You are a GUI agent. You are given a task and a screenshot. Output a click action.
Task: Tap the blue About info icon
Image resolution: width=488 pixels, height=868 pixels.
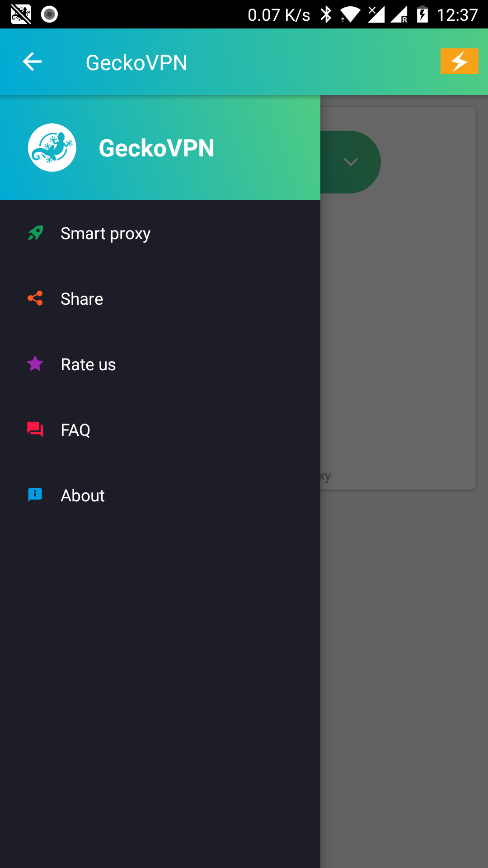click(35, 495)
